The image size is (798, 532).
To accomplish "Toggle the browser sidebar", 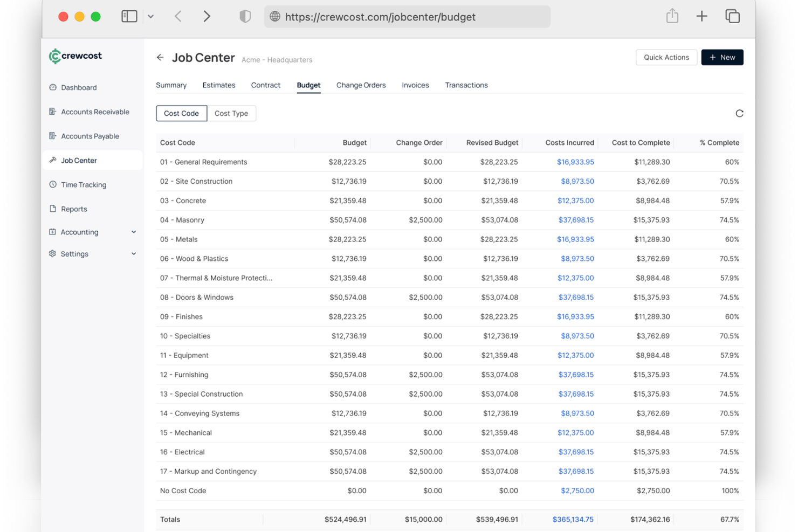I will pos(129,16).
